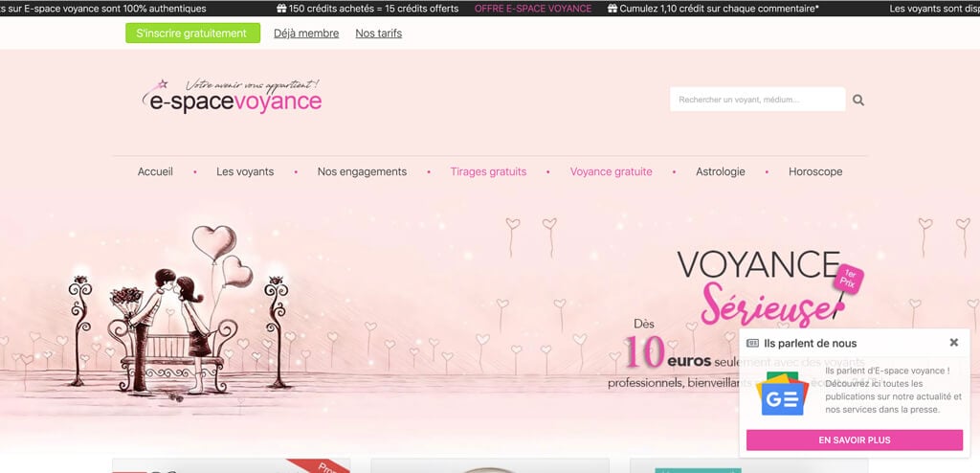Screen dimensions: 980x473
Task: Open the 'Les voyants' menu item
Action: click(245, 171)
